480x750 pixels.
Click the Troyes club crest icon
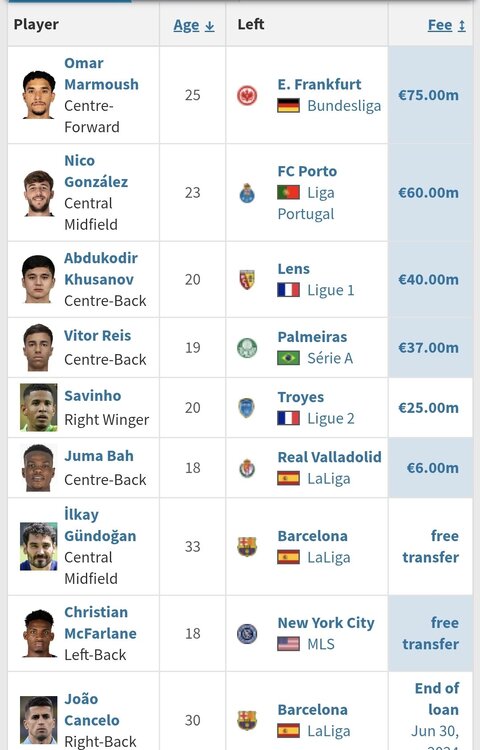tap(247, 408)
